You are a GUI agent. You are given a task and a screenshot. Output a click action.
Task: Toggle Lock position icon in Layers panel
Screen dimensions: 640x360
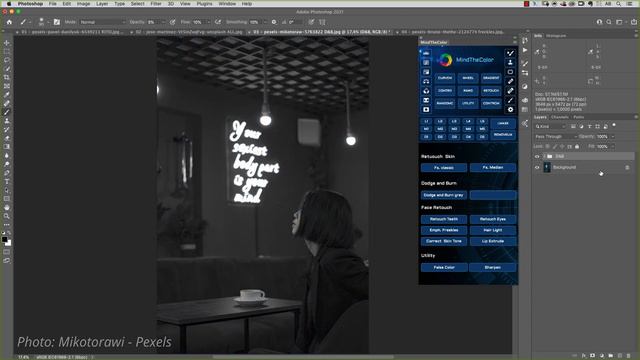pyautogui.click(x=562, y=146)
